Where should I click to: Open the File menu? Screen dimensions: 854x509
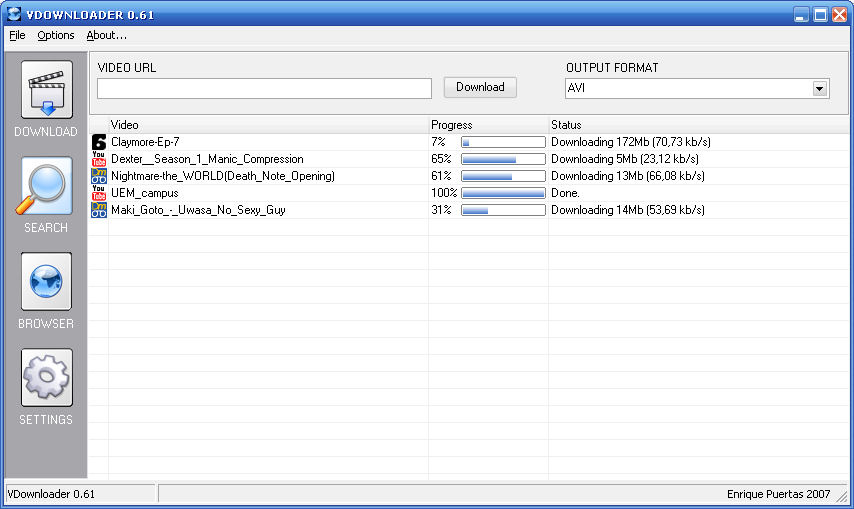coord(17,35)
